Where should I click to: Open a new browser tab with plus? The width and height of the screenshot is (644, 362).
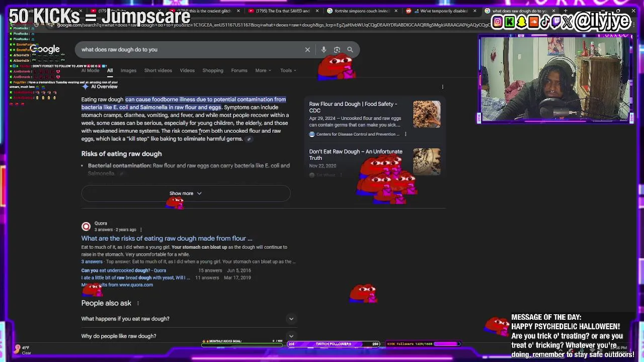(x=566, y=11)
